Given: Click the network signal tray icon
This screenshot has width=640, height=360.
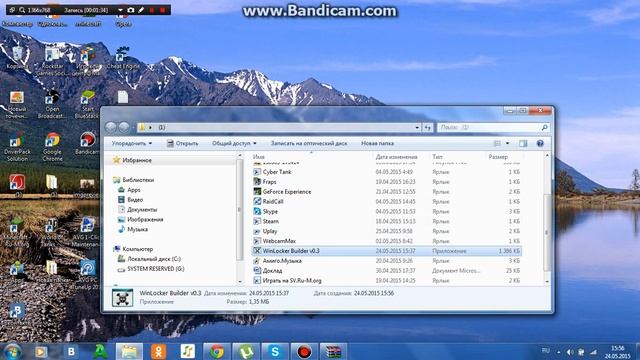Looking at the screenshot, I should tap(593, 352).
